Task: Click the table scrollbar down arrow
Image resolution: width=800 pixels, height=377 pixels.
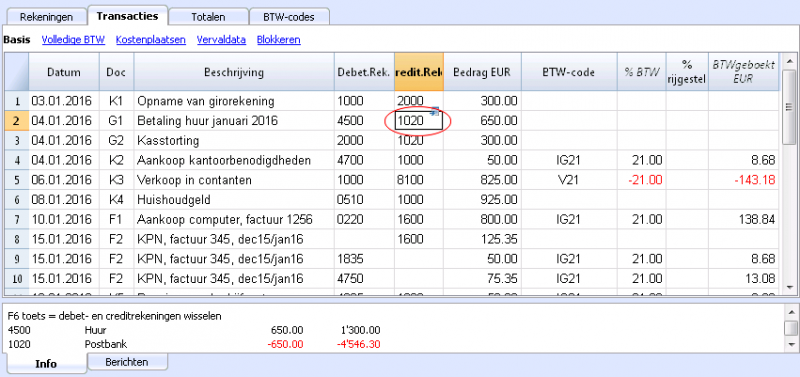Action: 789,288
